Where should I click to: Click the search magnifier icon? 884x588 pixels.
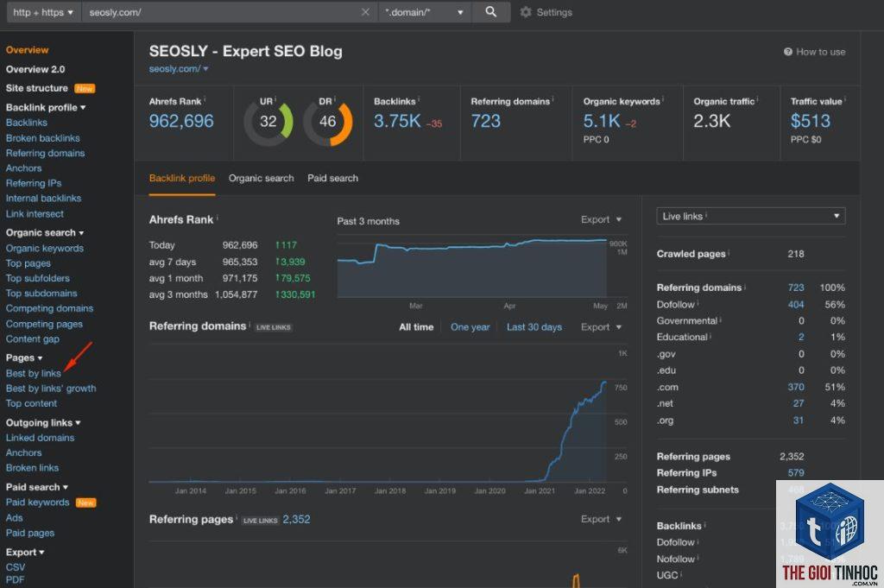click(491, 12)
